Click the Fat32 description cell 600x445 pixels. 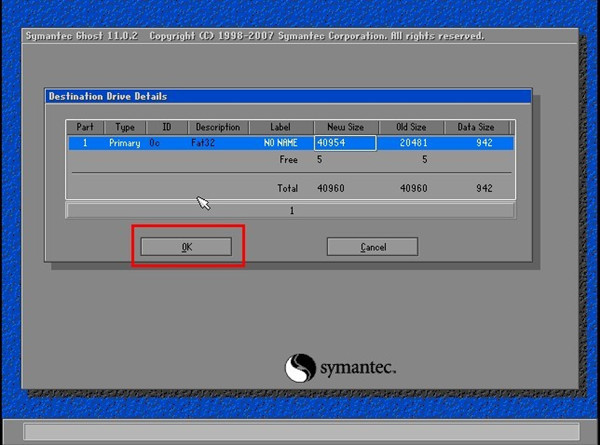coord(204,143)
